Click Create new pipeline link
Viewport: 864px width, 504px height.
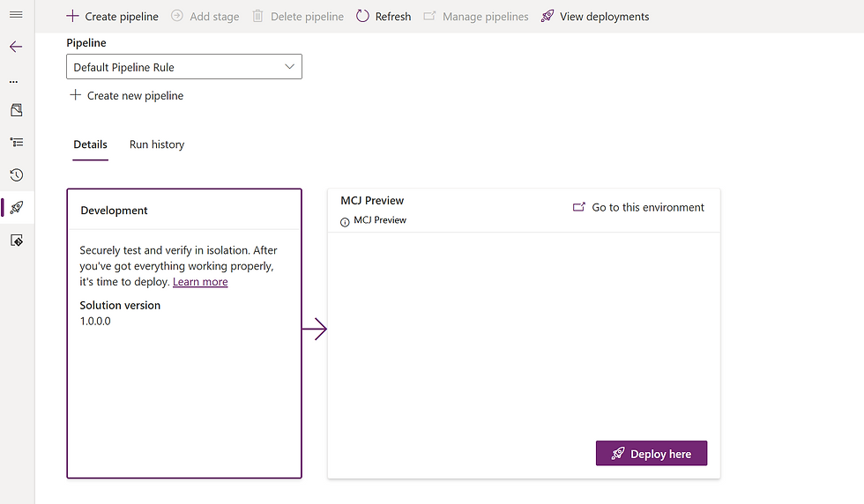click(127, 95)
